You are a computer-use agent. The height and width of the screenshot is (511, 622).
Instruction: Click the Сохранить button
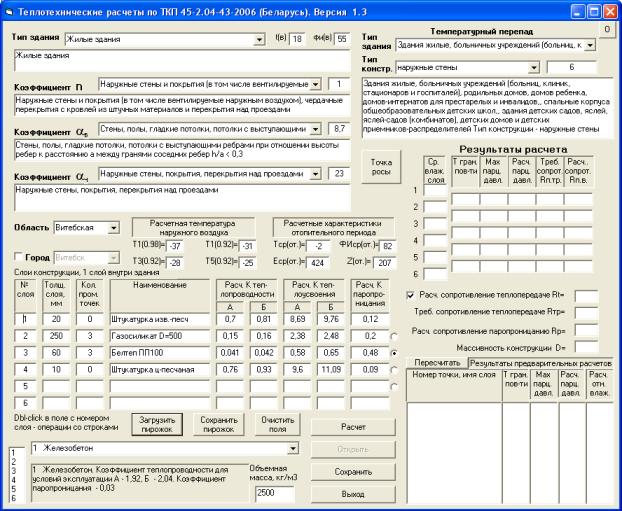click(x=353, y=472)
